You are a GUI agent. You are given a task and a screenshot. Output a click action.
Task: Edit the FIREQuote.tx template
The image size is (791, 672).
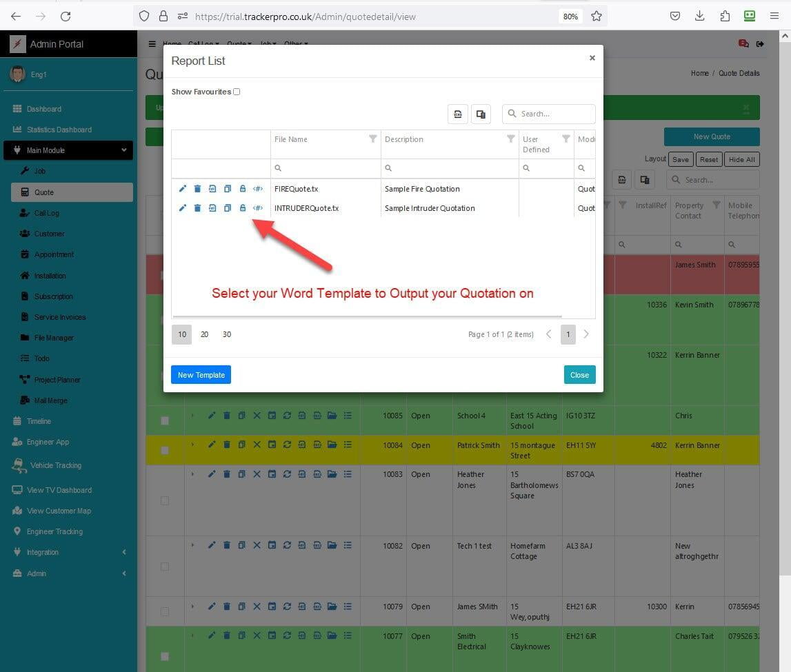click(x=183, y=189)
